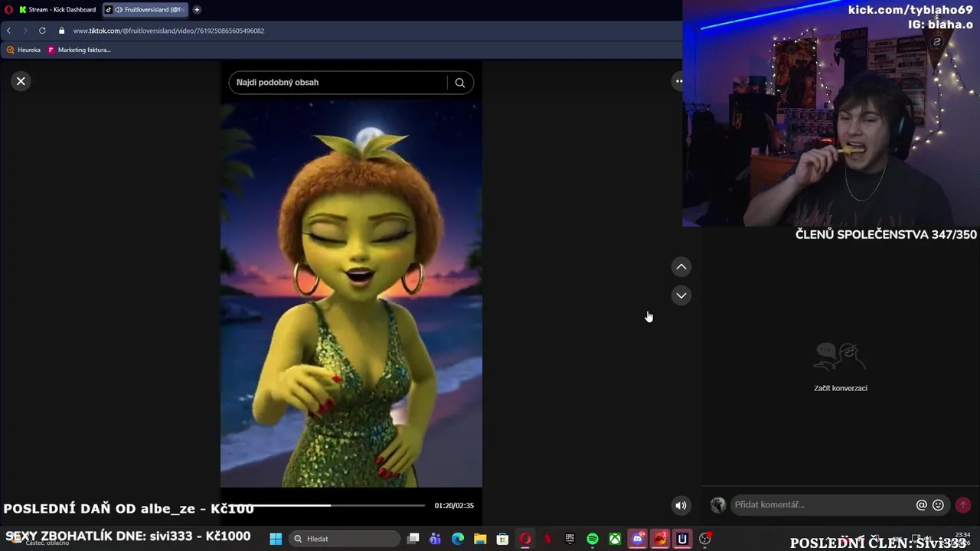
Task: Click the search magnifier in 'Najdi podobný obsah'
Action: pyautogui.click(x=459, y=83)
